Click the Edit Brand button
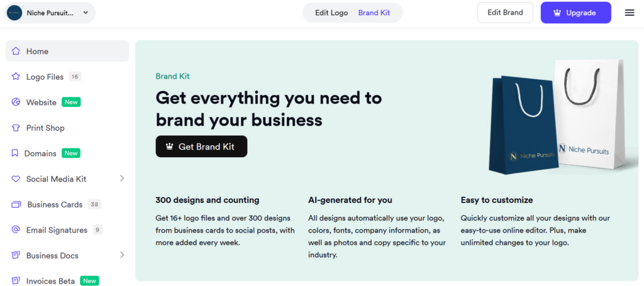Screen dimensions: 644x286 [x=505, y=13]
